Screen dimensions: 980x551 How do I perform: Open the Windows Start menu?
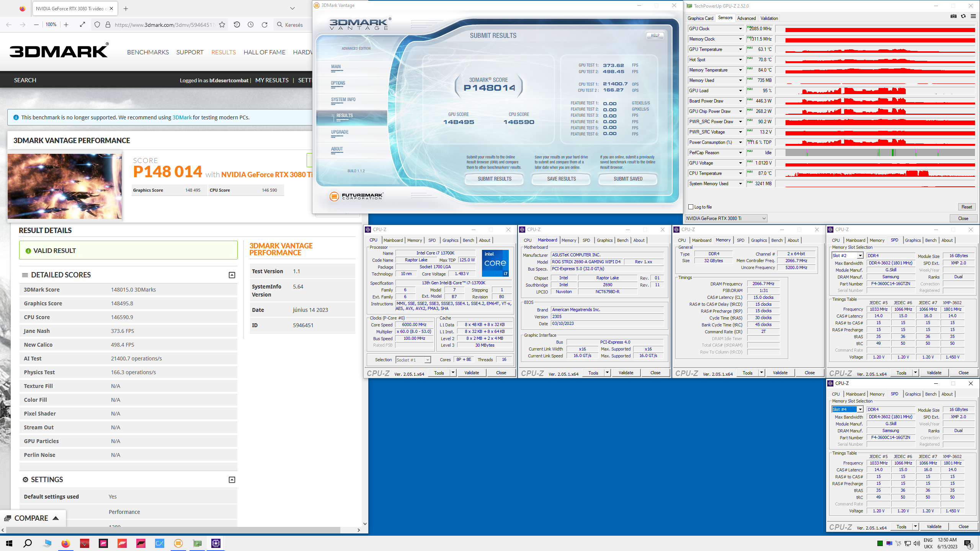[9, 543]
